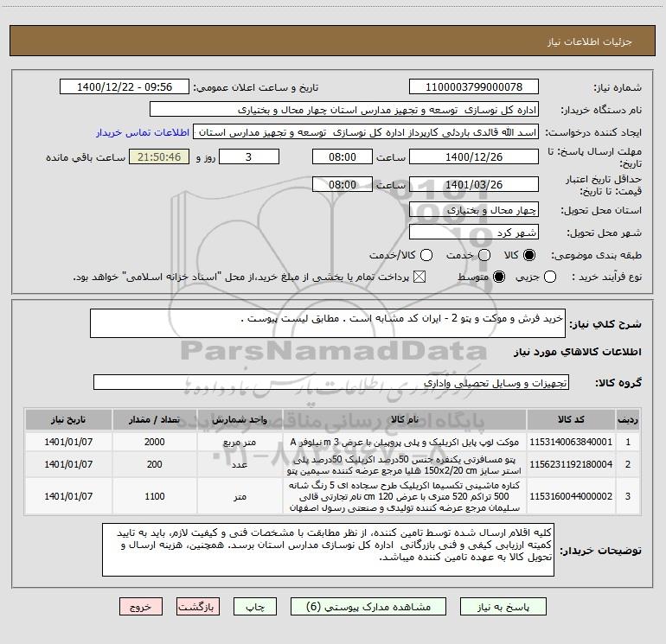Image resolution: width=666 pixels, height=644 pixels.
Task: Click the توضیحات خریدار notes box
Action: point(329,550)
